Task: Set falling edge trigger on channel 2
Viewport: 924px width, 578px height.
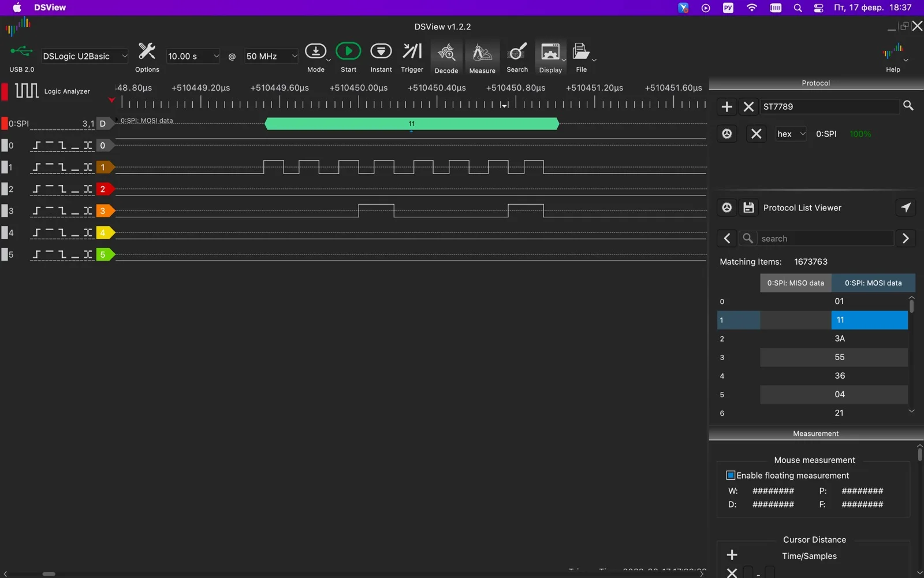Action: (62, 189)
